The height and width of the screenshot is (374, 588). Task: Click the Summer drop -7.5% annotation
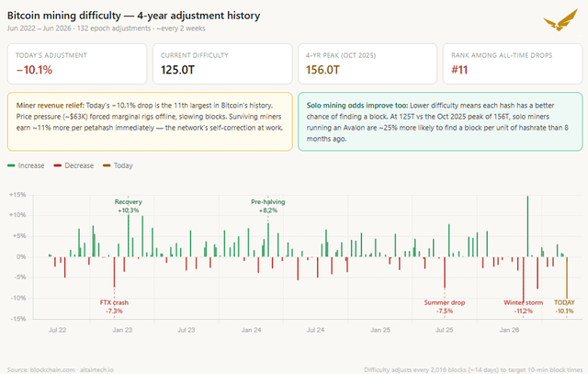[445, 307]
